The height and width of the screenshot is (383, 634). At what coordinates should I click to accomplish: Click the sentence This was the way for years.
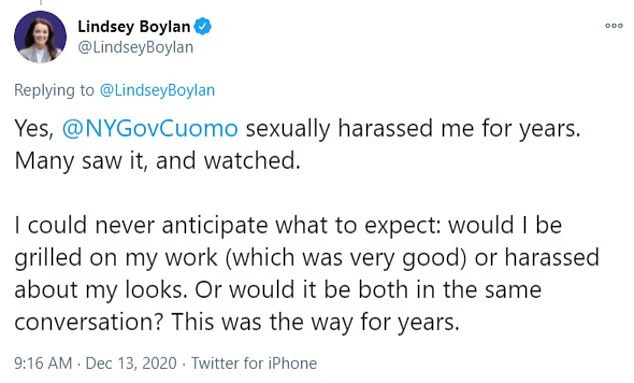(315, 322)
